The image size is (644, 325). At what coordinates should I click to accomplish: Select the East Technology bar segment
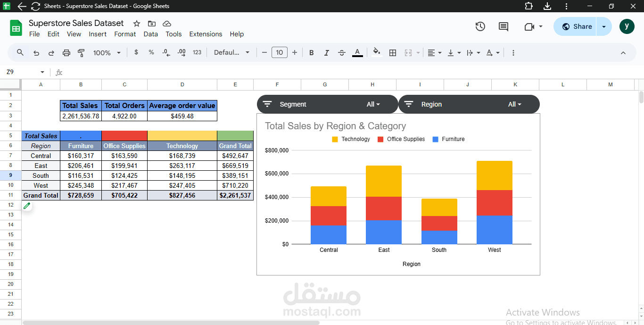[384, 181]
